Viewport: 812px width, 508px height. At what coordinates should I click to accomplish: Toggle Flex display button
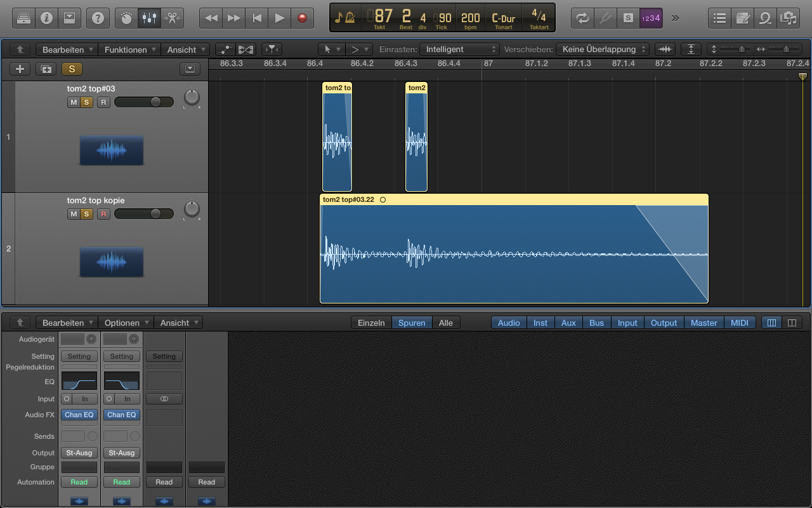[x=246, y=49]
